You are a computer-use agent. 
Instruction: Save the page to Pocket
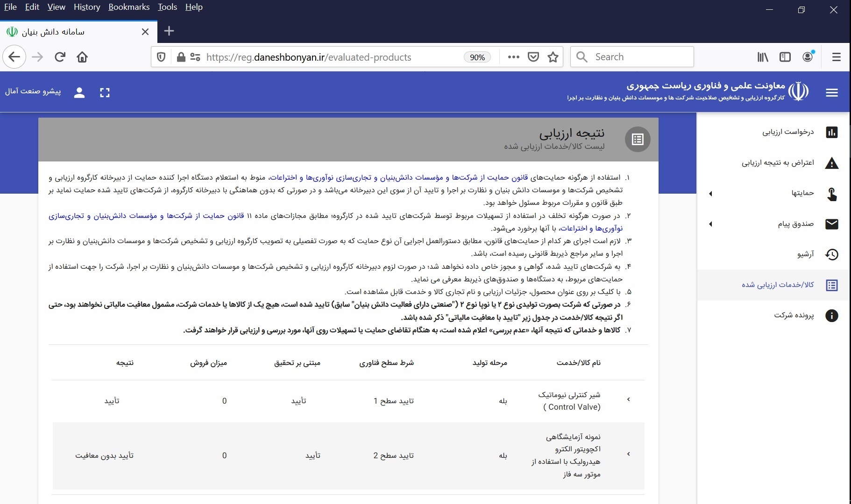[533, 57]
